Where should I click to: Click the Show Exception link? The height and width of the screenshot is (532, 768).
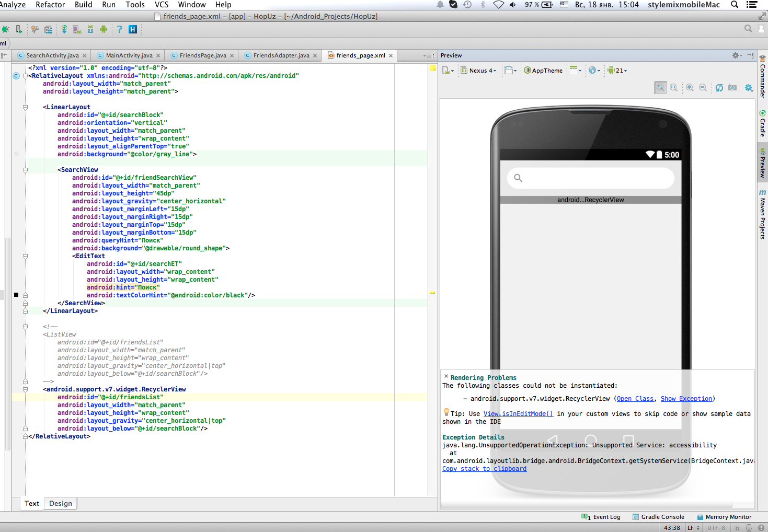coord(686,399)
